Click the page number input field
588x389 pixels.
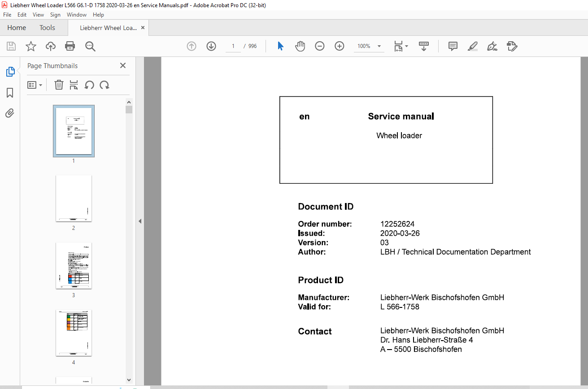(x=233, y=46)
